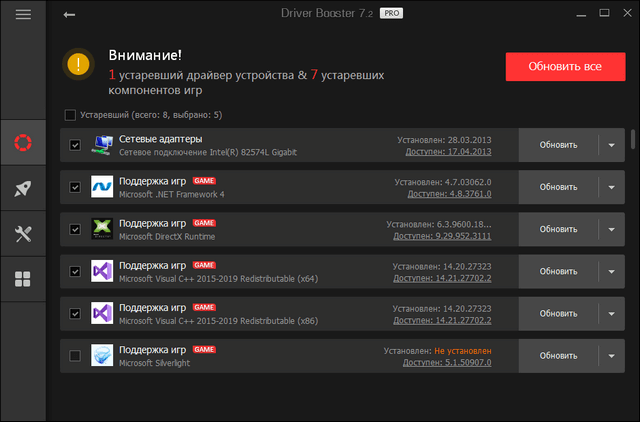This screenshot has height=422, width=640.
Task: Toggle the select-all Устаревший checkbox
Action: [x=70, y=115]
